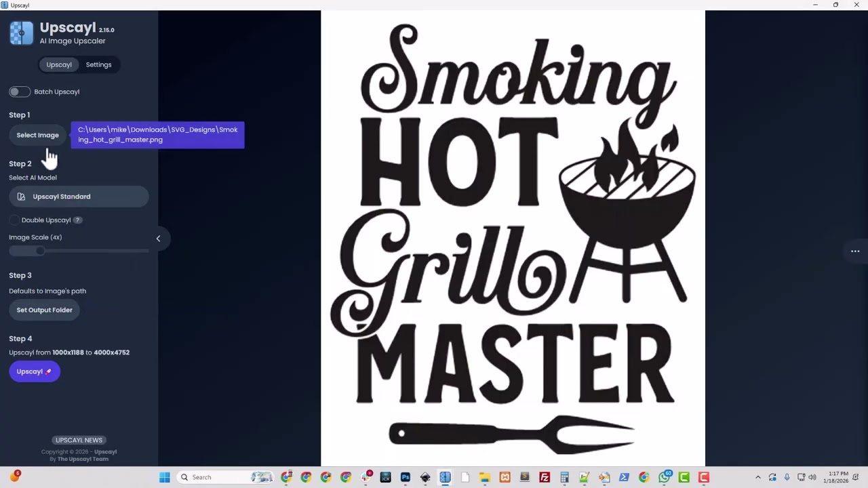Click the Windows Start button
Screen dimensions: 868x488
pos(164,477)
